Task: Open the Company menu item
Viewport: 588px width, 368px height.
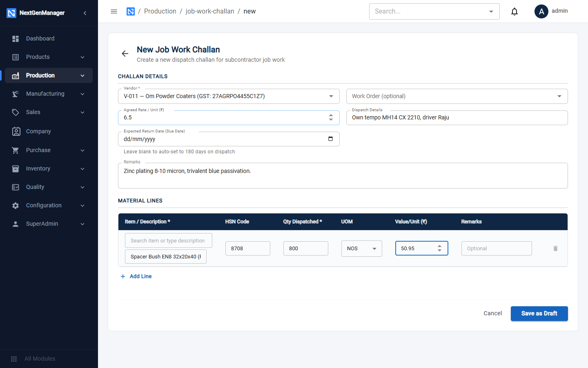Action: (49, 131)
